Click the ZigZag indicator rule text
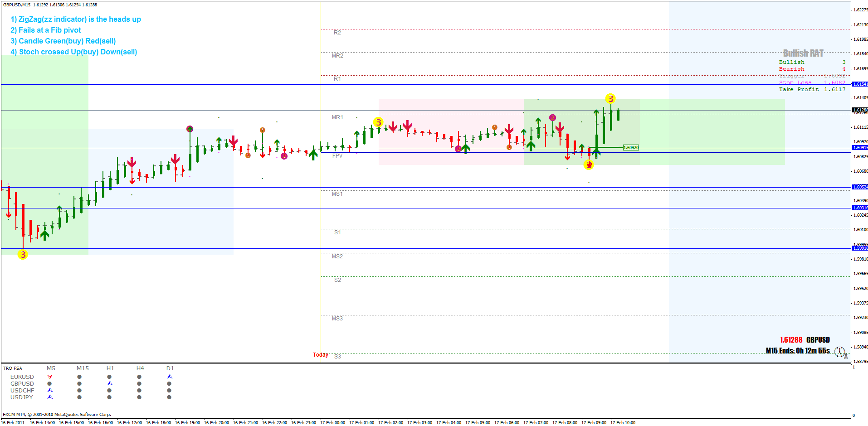 76,19
